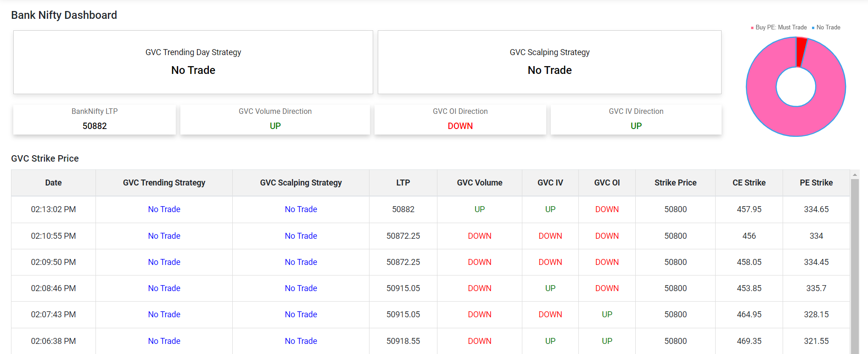This screenshot has width=868, height=354.
Task: Sort by GVC Scalping Strategy column header
Action: [301, 183]
